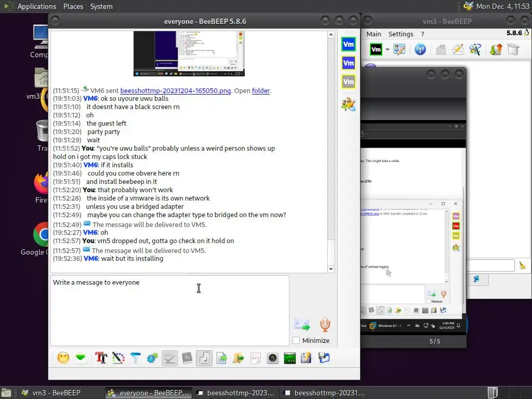Click the search field in vm3 BeeBEEP window

coord(490,265)
